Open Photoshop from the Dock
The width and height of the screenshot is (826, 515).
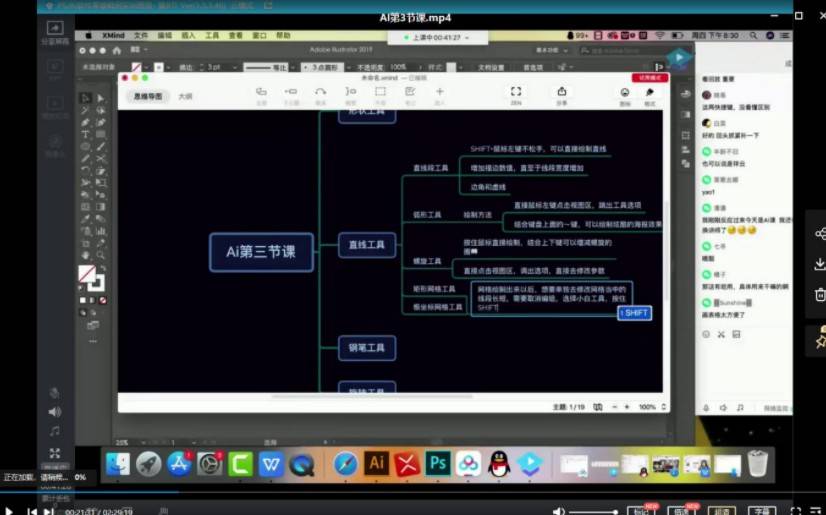coord(438,463)
